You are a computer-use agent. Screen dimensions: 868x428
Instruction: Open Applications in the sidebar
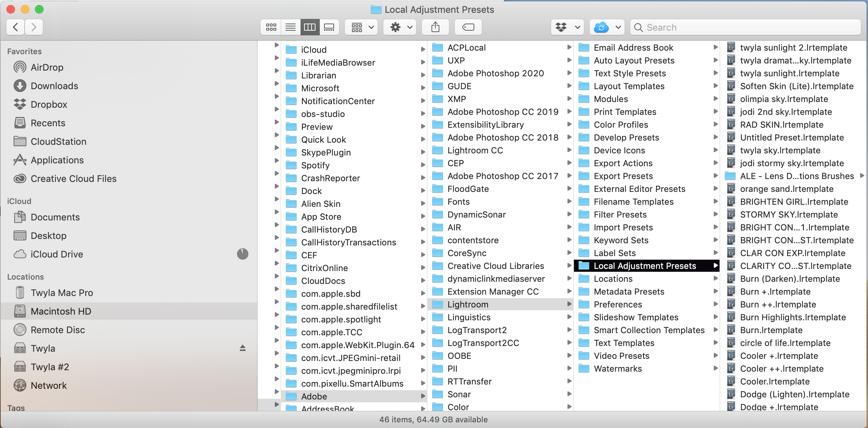click(57, 160)
